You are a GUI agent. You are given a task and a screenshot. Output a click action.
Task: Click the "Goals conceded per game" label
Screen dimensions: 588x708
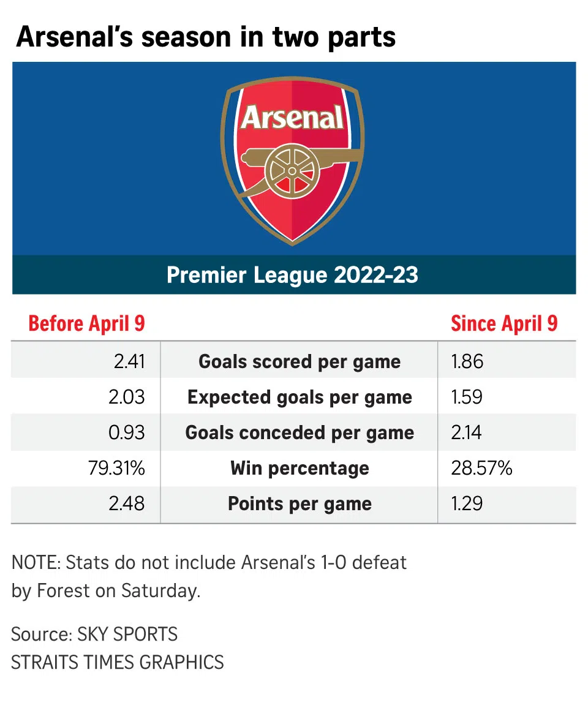(300, 433)
